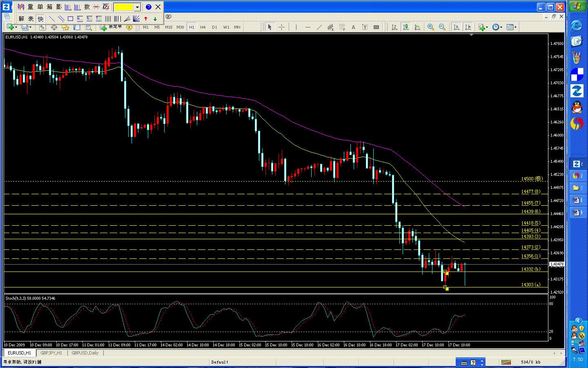Click the 箱 button in floating toolbar
The height and width of the screenshot is (368, 588).
click(x=49, y=7)
